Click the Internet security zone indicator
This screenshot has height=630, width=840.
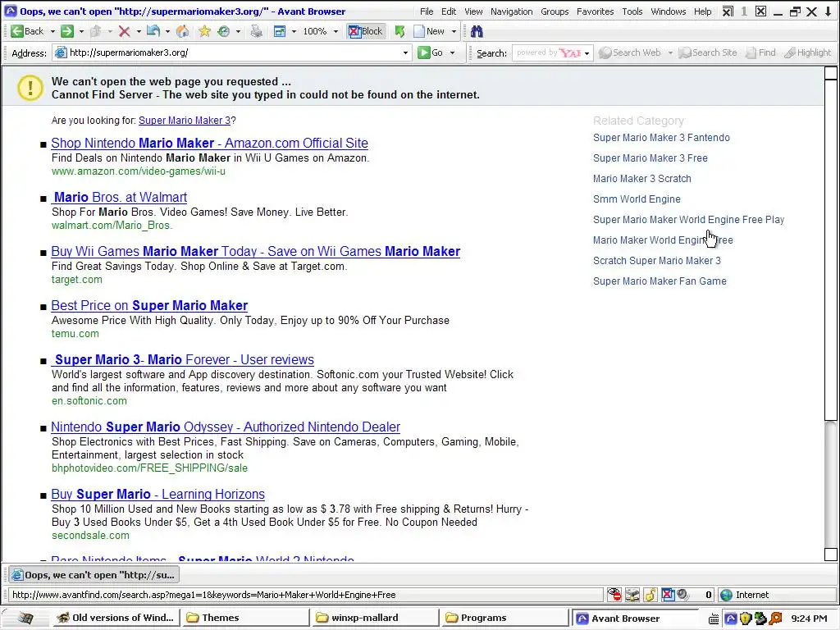click(x=745, y=595)
